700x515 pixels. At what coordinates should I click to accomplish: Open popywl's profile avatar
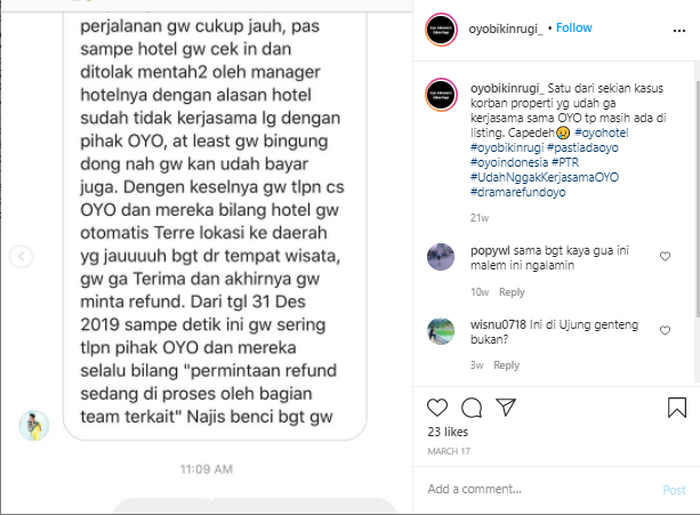click(441, 257)
